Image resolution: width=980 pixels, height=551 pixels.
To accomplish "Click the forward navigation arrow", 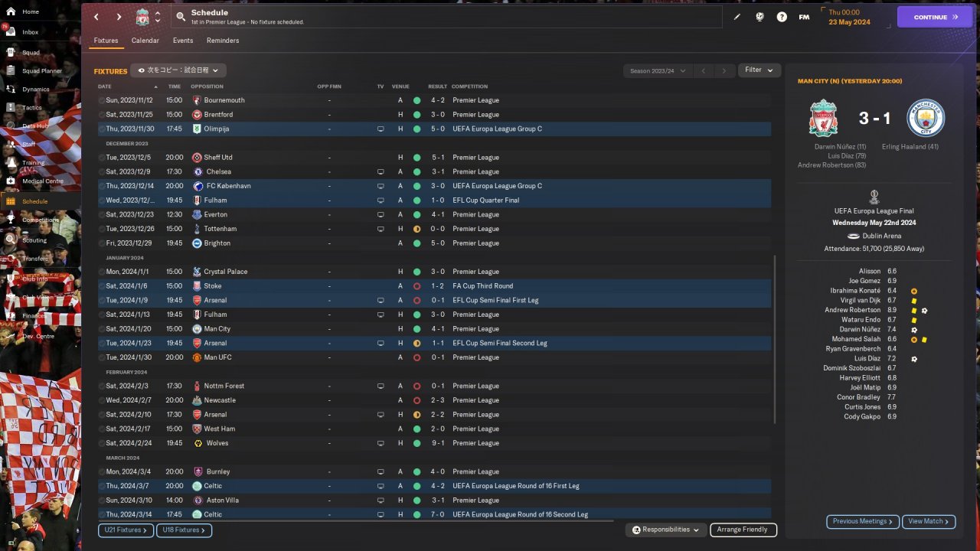I will pyautogui.click(x=119, y=17).
